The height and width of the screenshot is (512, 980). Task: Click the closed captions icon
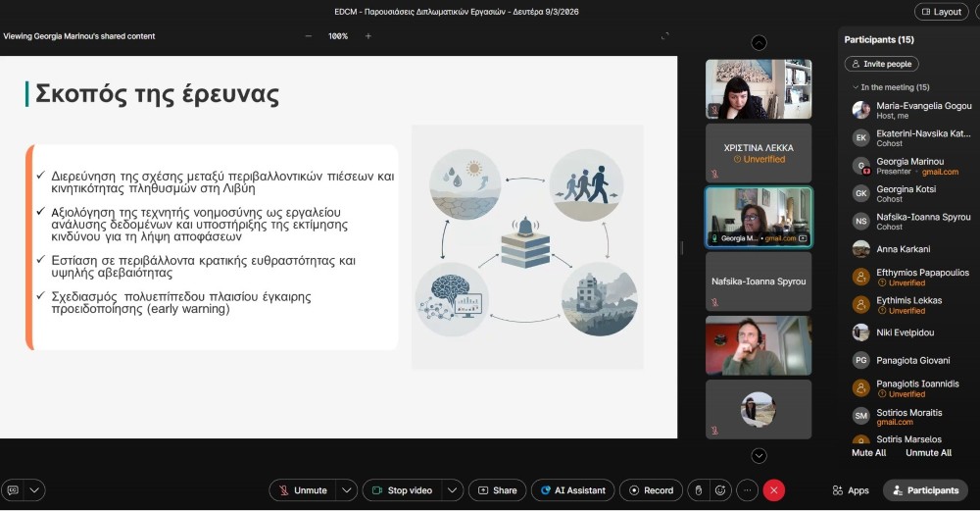(x=13, y=490)
